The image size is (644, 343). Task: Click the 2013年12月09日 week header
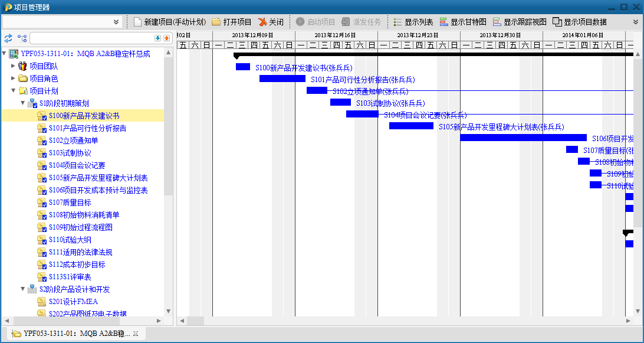[253, 35]
